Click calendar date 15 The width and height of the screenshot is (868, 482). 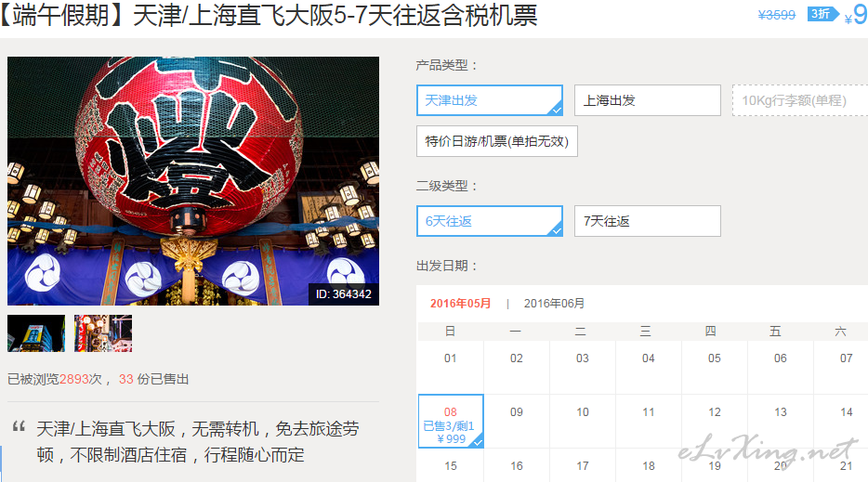[x=451, y=465]
